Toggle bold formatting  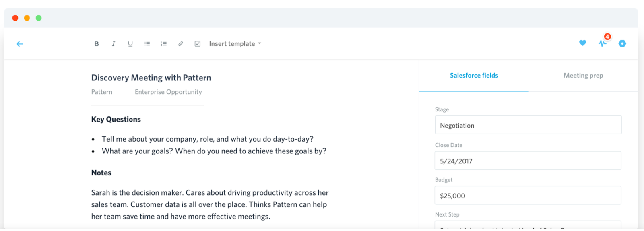(x=97, y=44)
